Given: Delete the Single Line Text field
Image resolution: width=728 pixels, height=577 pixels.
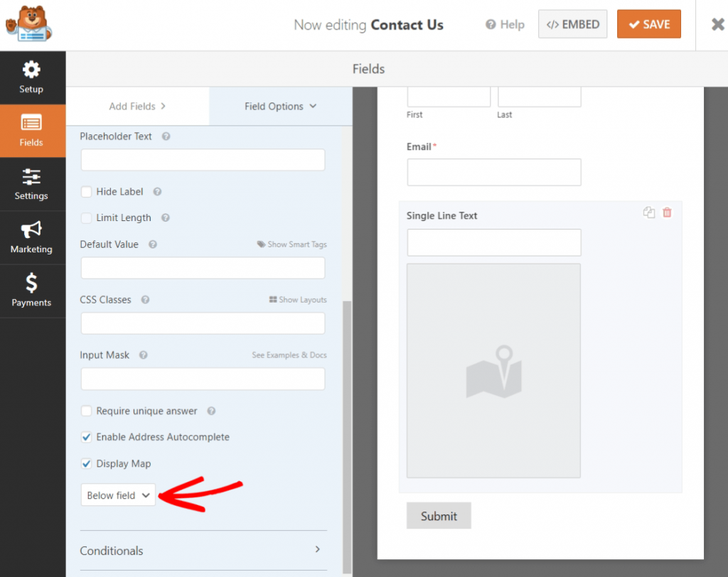Looking at the screenshot, I should click(x=667, y=212).
